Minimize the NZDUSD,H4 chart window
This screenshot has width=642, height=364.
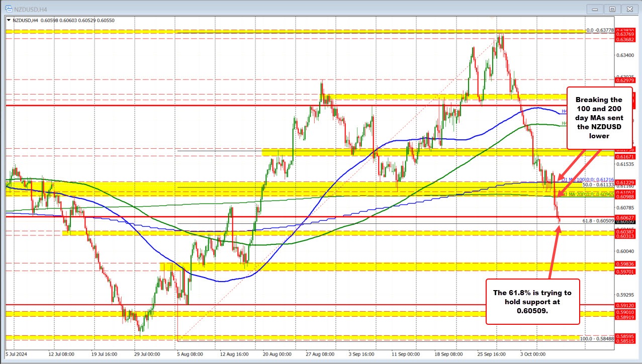click(x=595, y=9)
